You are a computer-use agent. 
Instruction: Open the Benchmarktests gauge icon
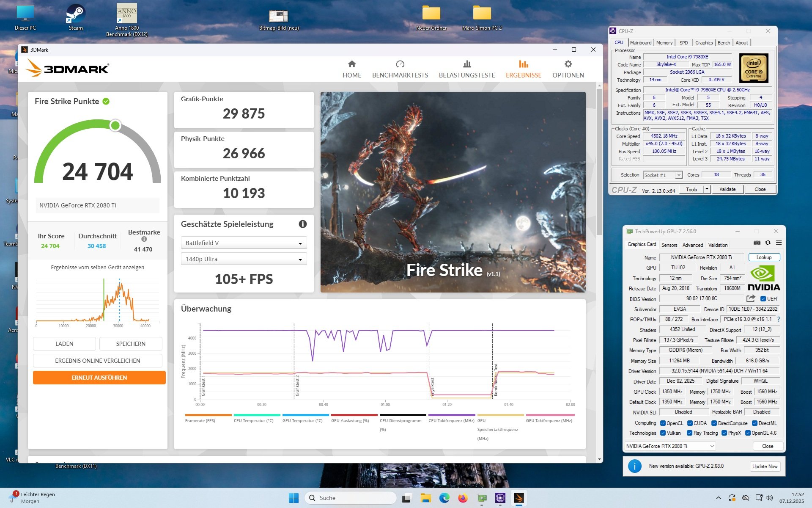[400, 64]
